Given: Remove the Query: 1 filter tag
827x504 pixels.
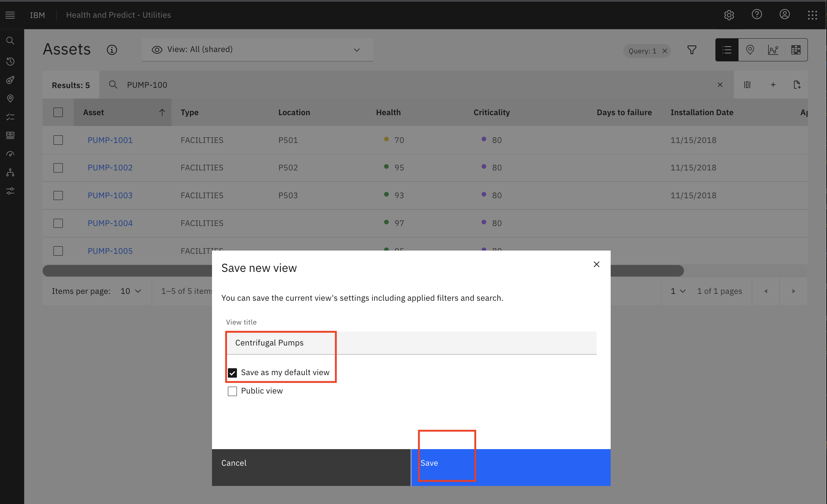Looking at the screenshot, I should tap(664, 51).
